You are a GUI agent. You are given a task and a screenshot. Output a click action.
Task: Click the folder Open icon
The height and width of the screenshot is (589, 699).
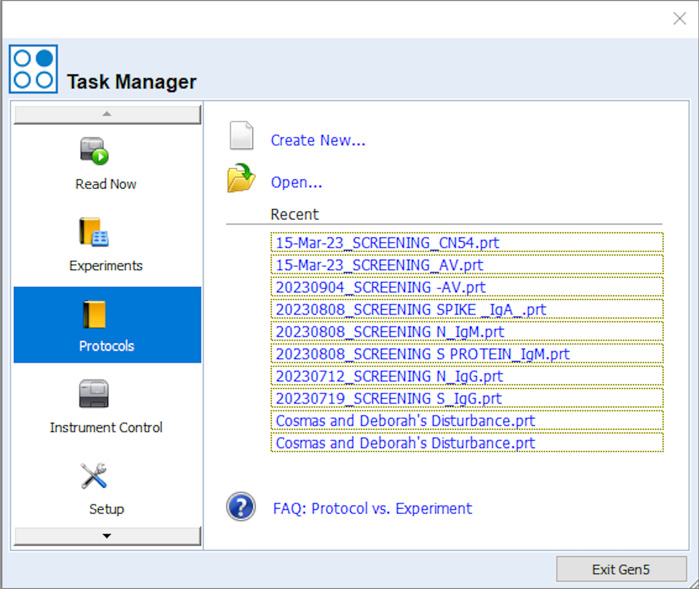point(241,178)
